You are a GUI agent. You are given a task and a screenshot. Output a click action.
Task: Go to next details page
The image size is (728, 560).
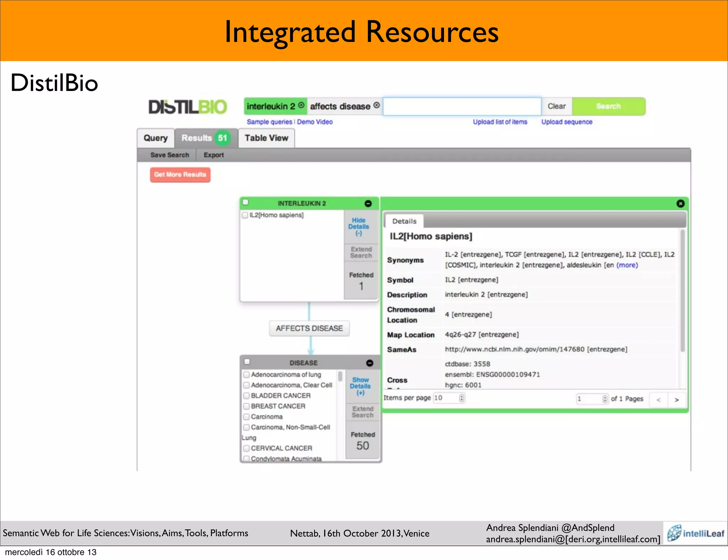pyautogui.click(x=677, y=399)
